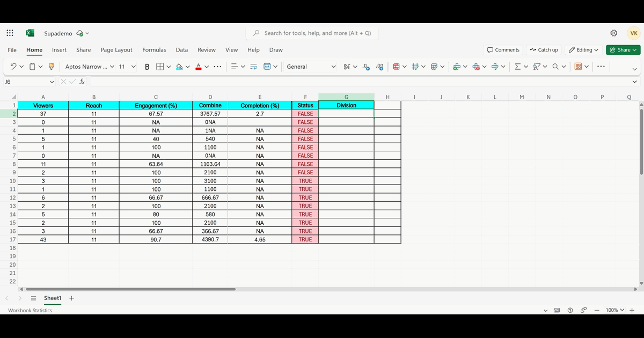Add a new sheet with plus
The height and width of the screenshot is (338, 644).
coord(71,298)
